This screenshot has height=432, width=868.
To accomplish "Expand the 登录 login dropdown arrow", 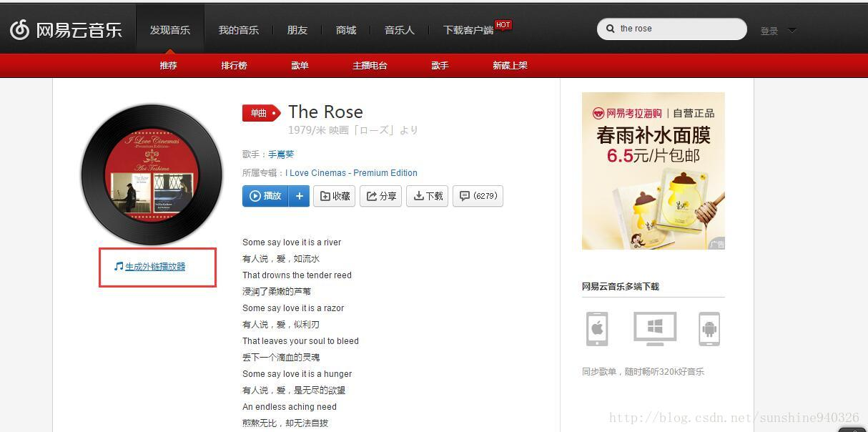I will [x=791, y=30].
